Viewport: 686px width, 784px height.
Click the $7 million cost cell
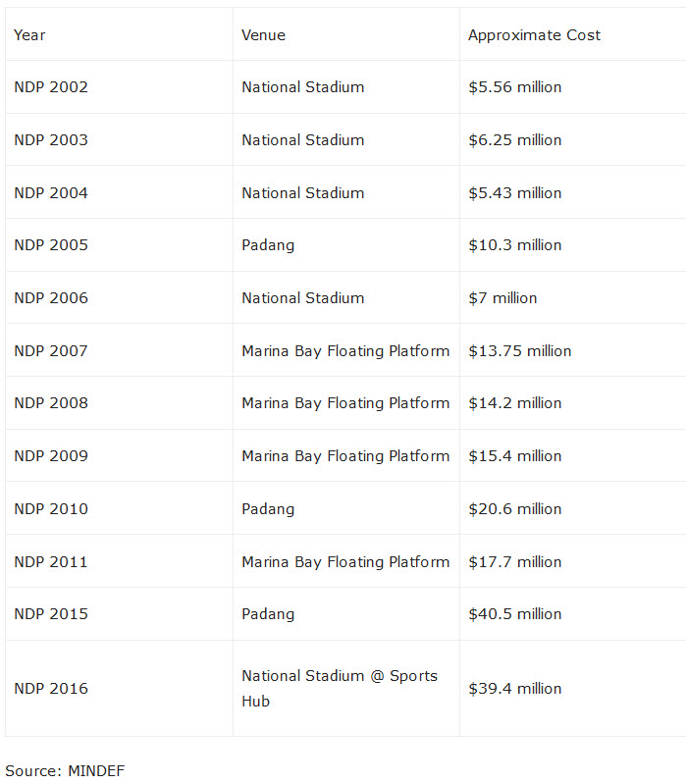502,298
